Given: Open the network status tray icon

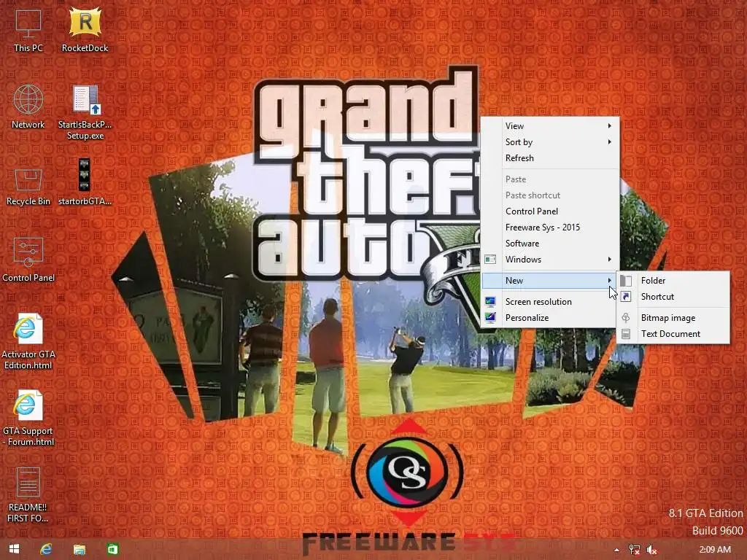Looking at the screenshot, I should (x=634, y=550).
